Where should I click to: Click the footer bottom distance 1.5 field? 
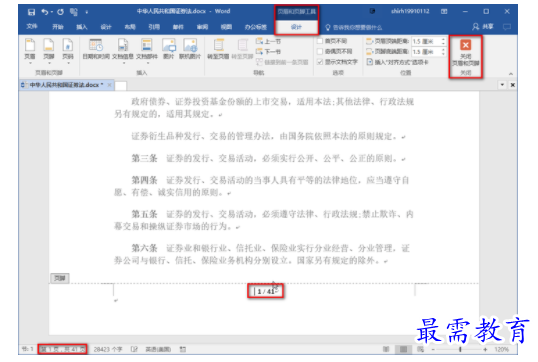coord(426,52)
